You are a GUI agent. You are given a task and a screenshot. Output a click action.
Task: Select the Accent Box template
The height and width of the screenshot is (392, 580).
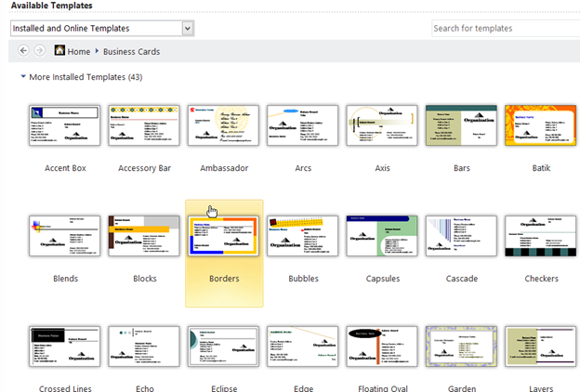pos(65,125)
